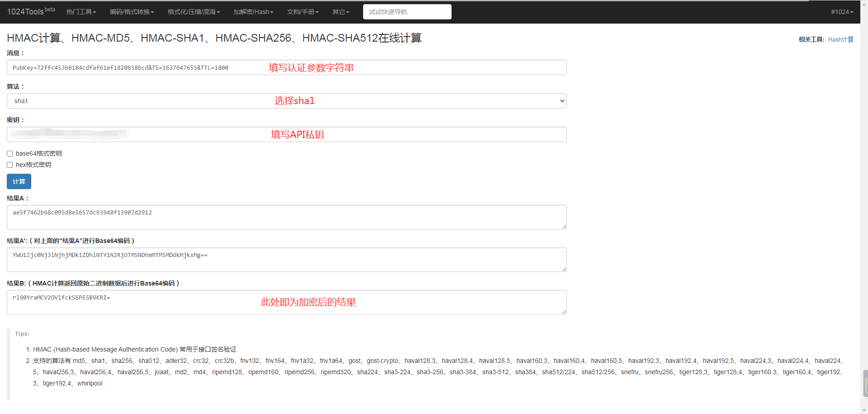Image resolution: width=868 pixels, height=414 pixels.
Task: Expand the 加解密/Hash menu
Action: pyautogui.click(x=254, y=12)
